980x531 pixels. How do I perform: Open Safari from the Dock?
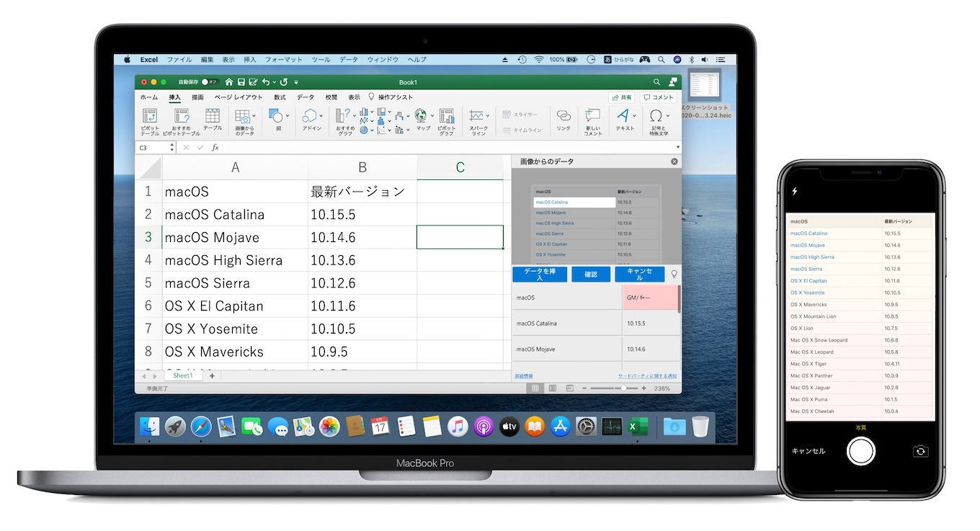pos(201,427)
